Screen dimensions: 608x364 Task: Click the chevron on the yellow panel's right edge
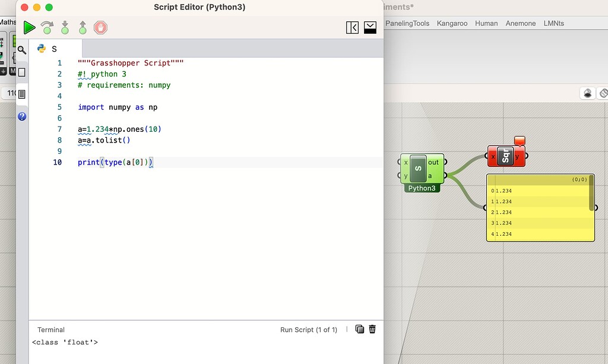pyautogui.click(x=594, y=207)
